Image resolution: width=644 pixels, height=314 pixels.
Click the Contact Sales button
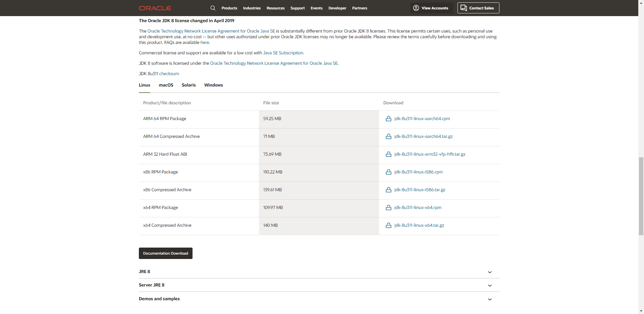tap(478, 8)
